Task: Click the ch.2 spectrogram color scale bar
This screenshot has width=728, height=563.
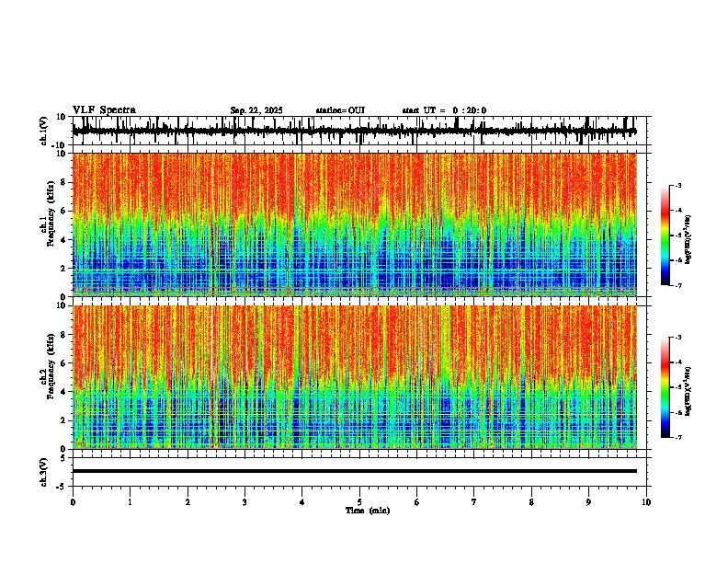Action: tap(665, 387)
